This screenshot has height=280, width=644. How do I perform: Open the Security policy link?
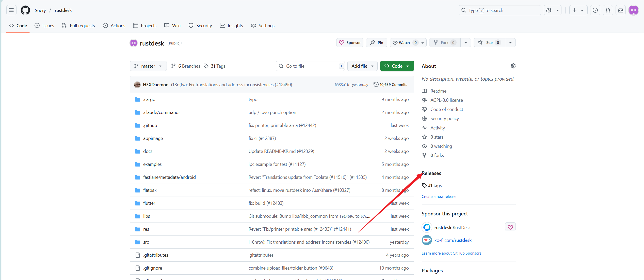pos(440,119)
